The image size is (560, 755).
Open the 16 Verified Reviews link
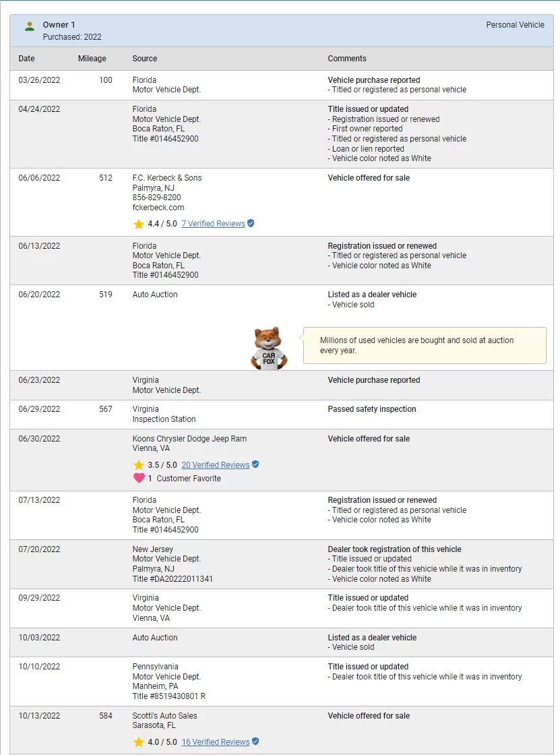coord(215,742)
